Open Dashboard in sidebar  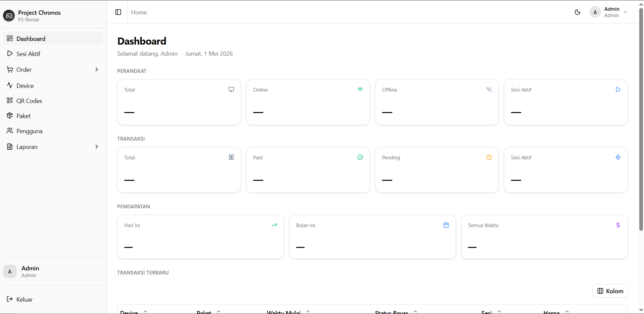pos(53,39)
